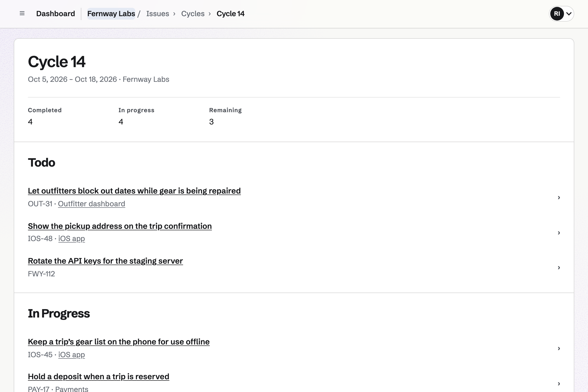The width and height of the screenshot is (588, 392).
Task: Click the In Progress section heading
Action: tap(59, 314)
